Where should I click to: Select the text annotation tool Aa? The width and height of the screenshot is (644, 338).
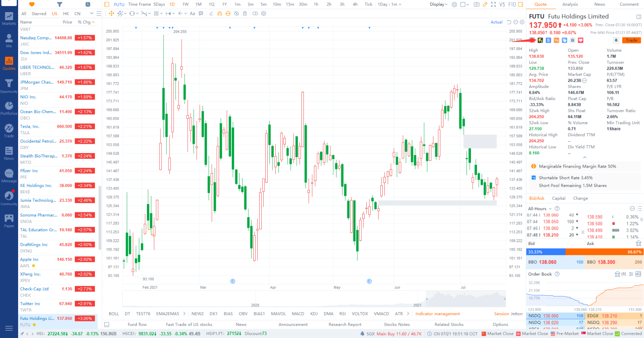(192, 14)
